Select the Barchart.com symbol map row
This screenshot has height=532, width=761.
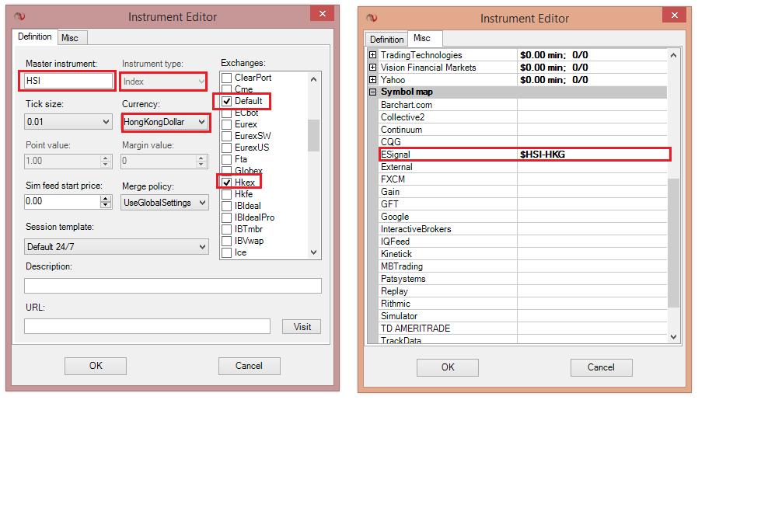pyautogui.click(x=522, y=105)
